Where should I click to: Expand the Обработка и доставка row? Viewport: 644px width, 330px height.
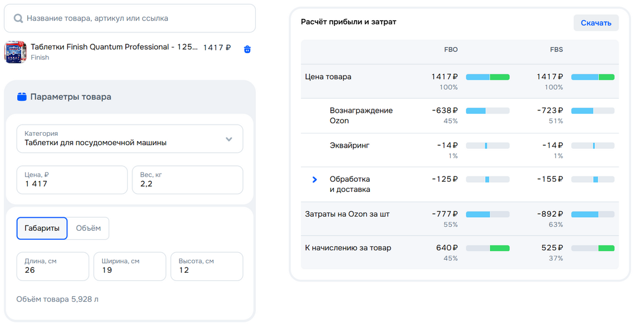pos(314,179)
